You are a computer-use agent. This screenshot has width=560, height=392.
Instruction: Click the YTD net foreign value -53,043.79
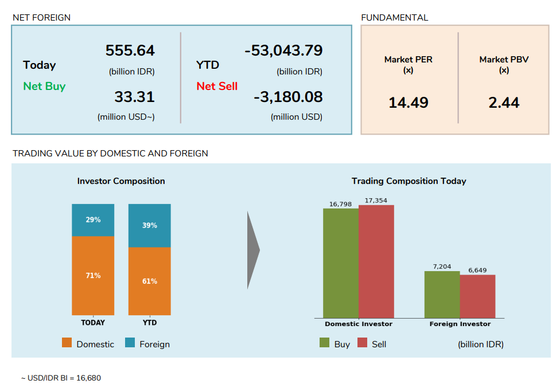coord(283,51)
